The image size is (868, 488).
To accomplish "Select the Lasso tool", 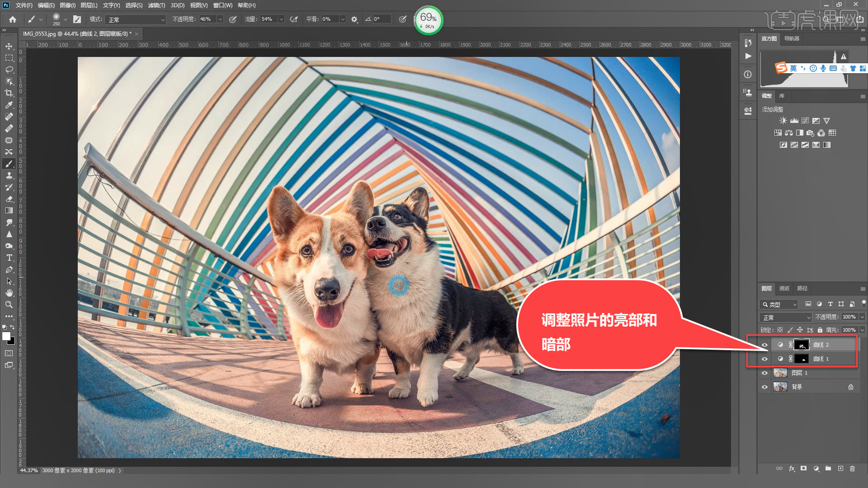I will [9, 70].
